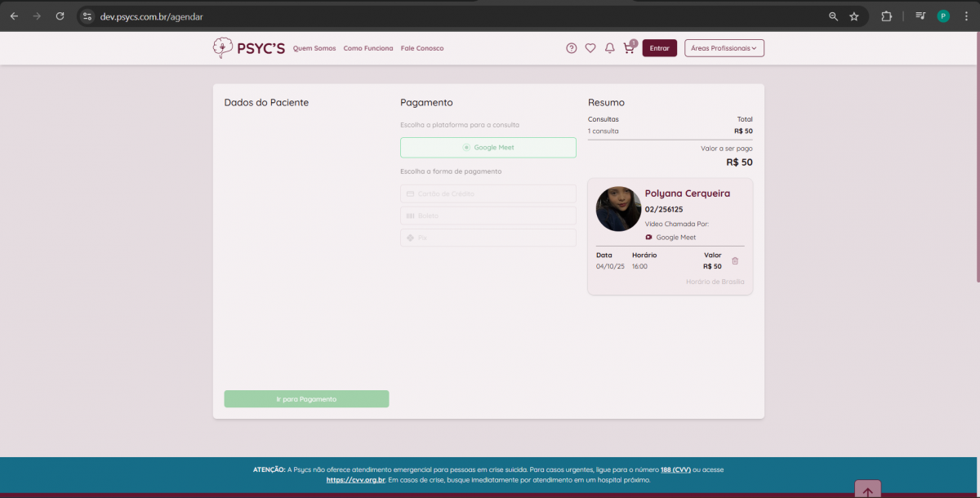
Task: Click the scroll-to-top arrow button
Action: [867, 490]
